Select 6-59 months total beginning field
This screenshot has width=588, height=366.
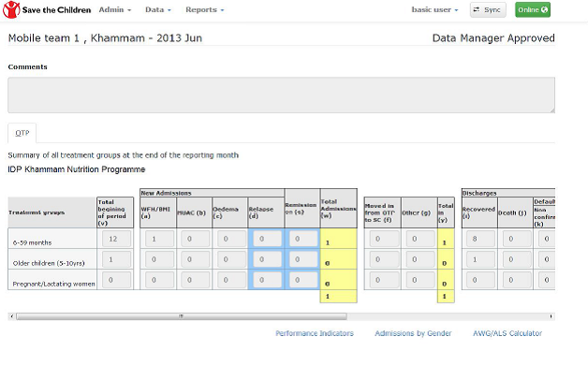point(115,239)
